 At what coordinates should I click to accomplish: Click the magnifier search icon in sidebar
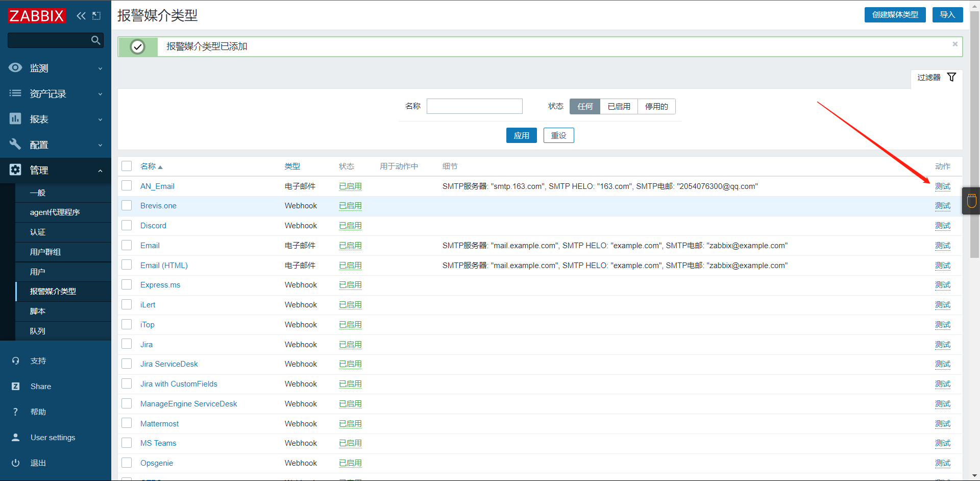tap(95, 40)
